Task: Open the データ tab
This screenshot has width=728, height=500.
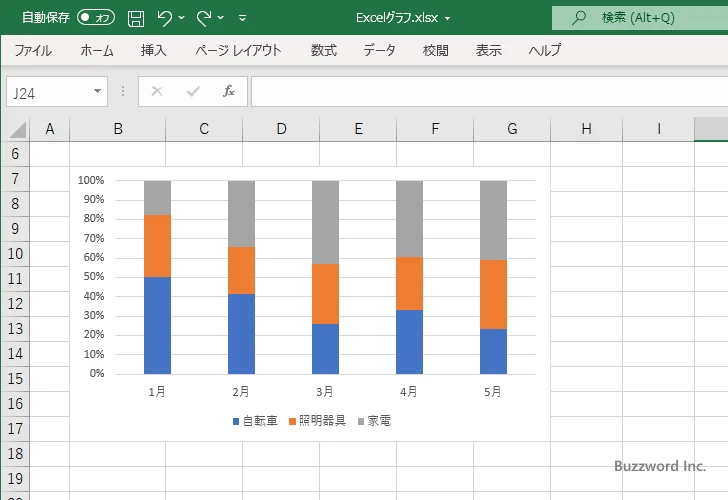Action: tap(379, 50)
